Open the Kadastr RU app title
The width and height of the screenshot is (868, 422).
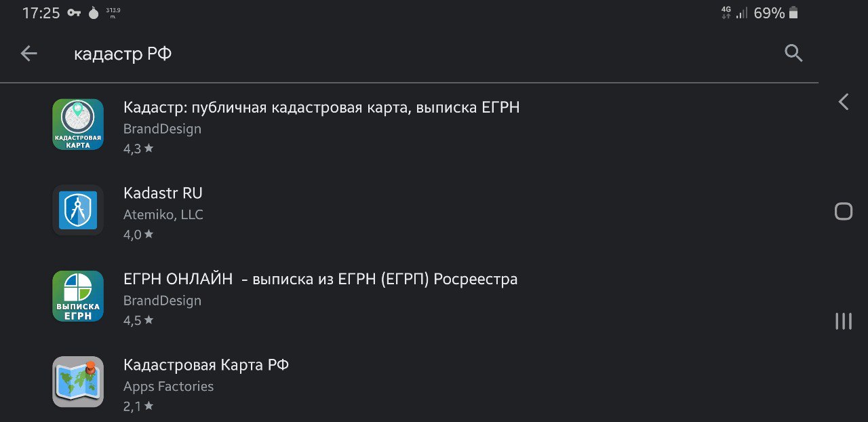[163, 193]
